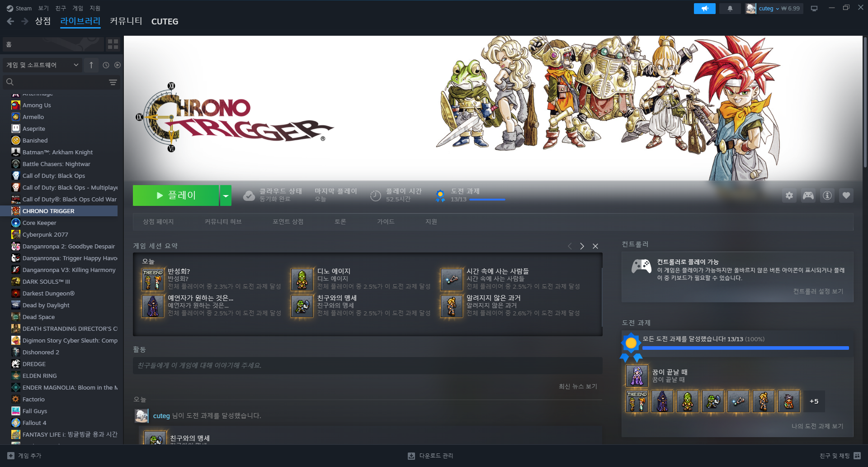Click the green 플레이 button
This screenshot has width=868, height=467.
176,195
